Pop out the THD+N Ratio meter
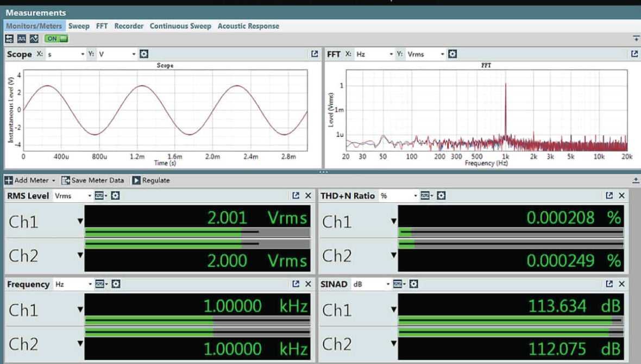The width and height of the screenshot is (641, 364). (609, 196)
